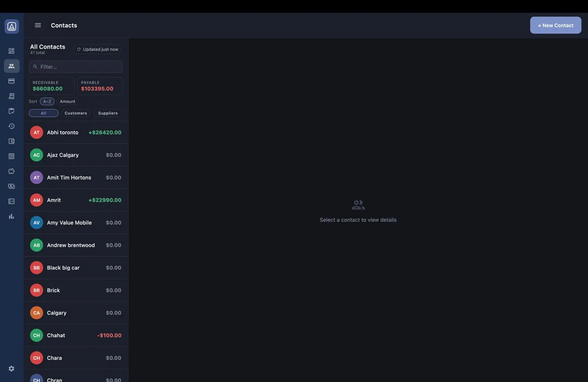The image size is (588, 382).
Task: Open the cash payments icon in sidebar
Action: (11, 186)
